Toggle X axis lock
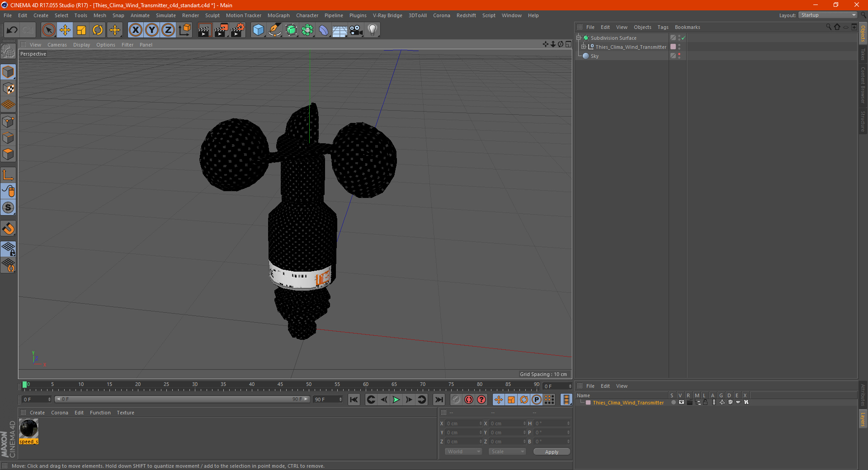This screenshot has height=470, width=868. pos(135,30)
